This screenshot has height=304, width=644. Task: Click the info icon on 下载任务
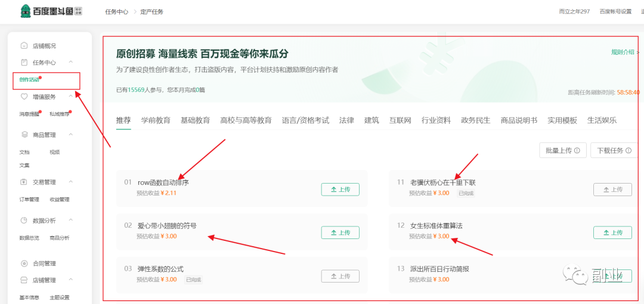point(628,151)
